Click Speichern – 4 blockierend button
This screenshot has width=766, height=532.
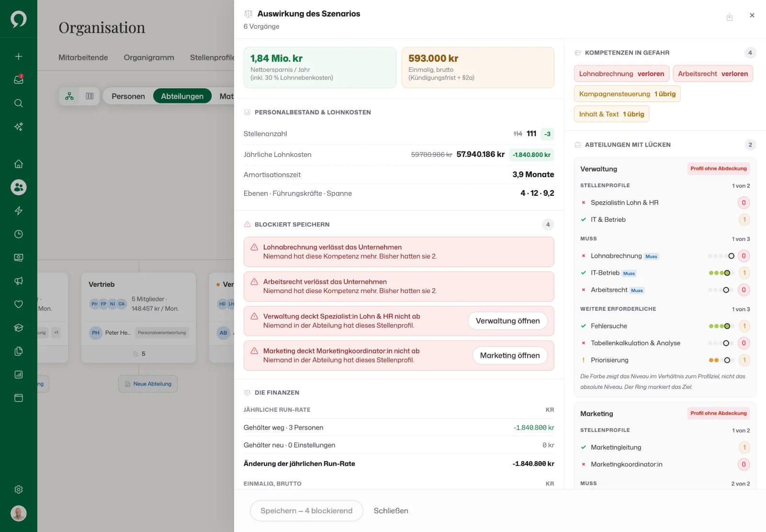click(306, 511)
